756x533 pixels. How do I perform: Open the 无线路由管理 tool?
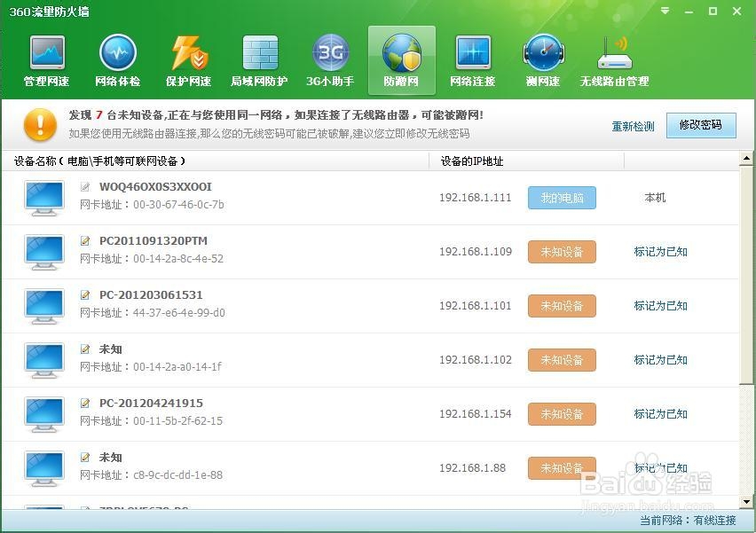(x=614, y=60)
